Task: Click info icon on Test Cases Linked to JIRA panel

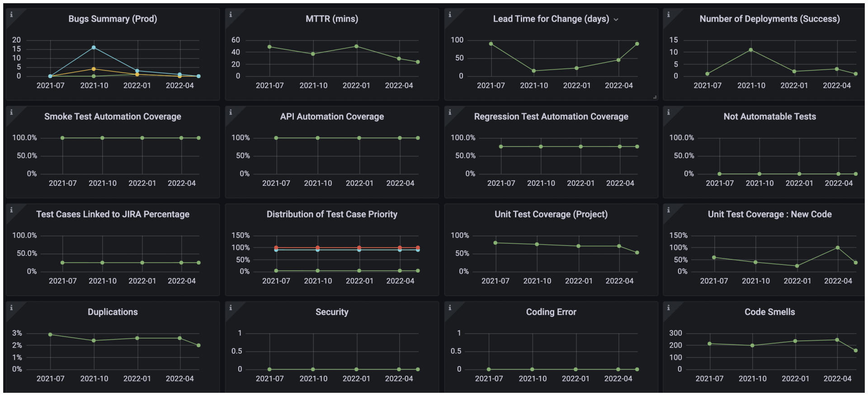Action: pos(11,210)
